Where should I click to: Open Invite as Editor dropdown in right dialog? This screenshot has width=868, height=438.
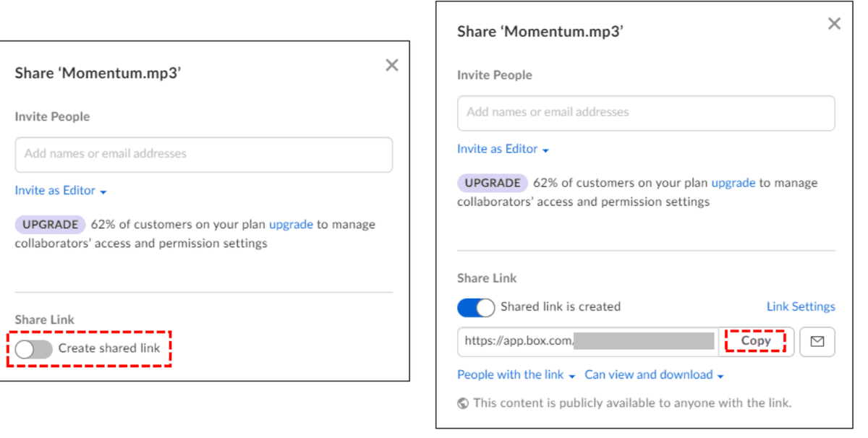click(x=503, y=149)
